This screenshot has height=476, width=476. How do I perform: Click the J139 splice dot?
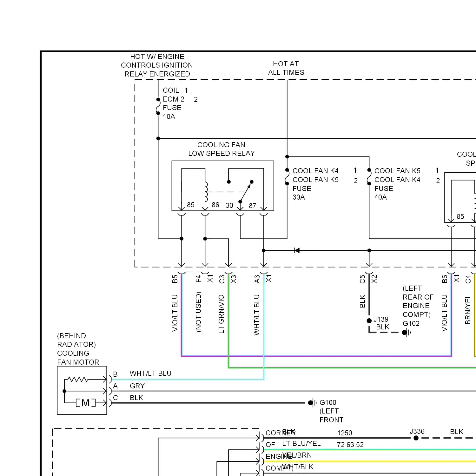point(369,321)
